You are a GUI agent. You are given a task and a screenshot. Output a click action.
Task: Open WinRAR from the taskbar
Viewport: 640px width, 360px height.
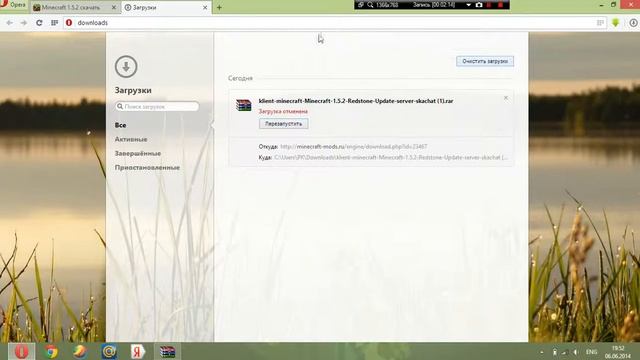167,351
